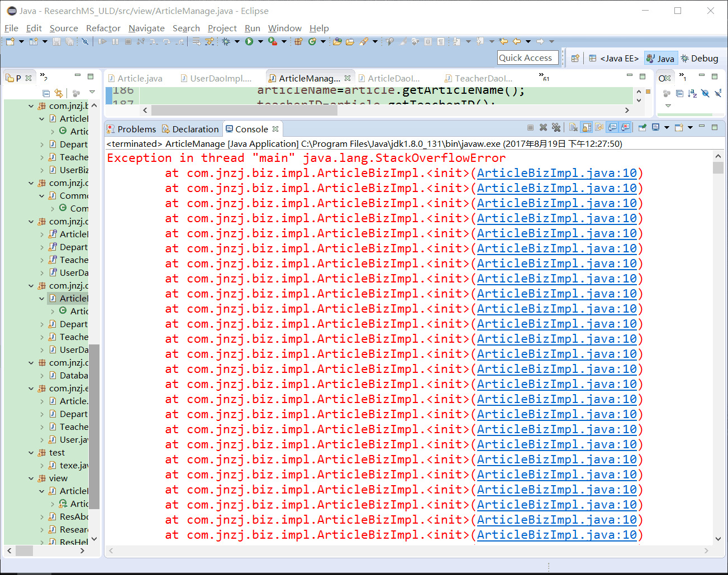Toggle Show Whitespace Characters in the toolbar
This screenshot has height=575, width=728.
pyautogui.click(x=441, y=41)
